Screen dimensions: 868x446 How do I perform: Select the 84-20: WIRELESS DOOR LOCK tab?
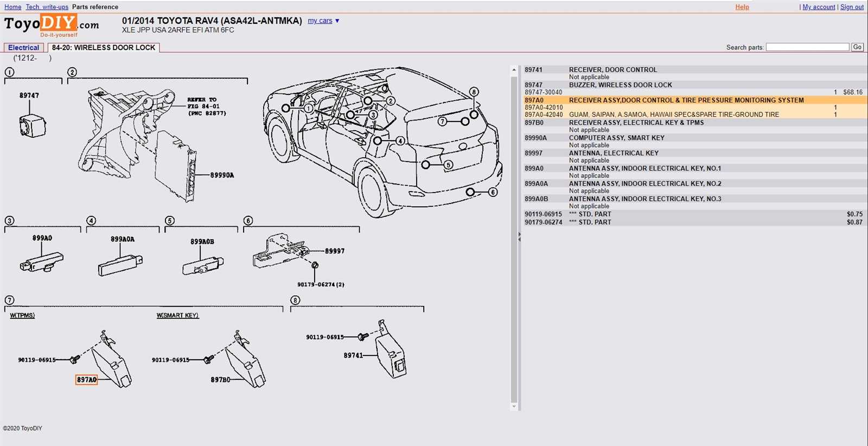[104, 48]
